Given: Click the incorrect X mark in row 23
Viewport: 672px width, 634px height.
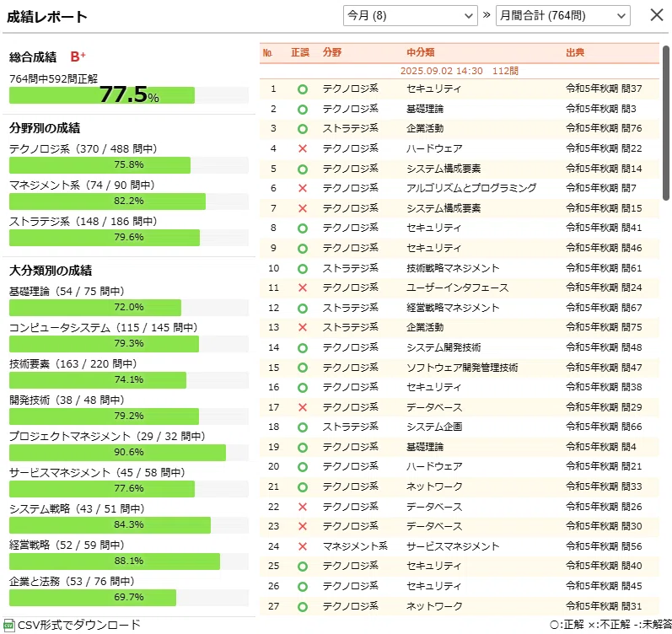Looking at the screenshot, I should [x=303, y=526].
